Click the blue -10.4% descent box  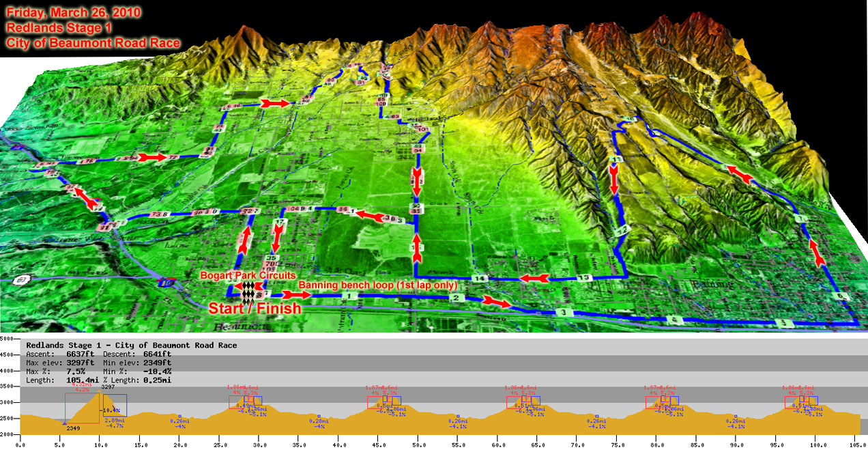click(115, 405)
